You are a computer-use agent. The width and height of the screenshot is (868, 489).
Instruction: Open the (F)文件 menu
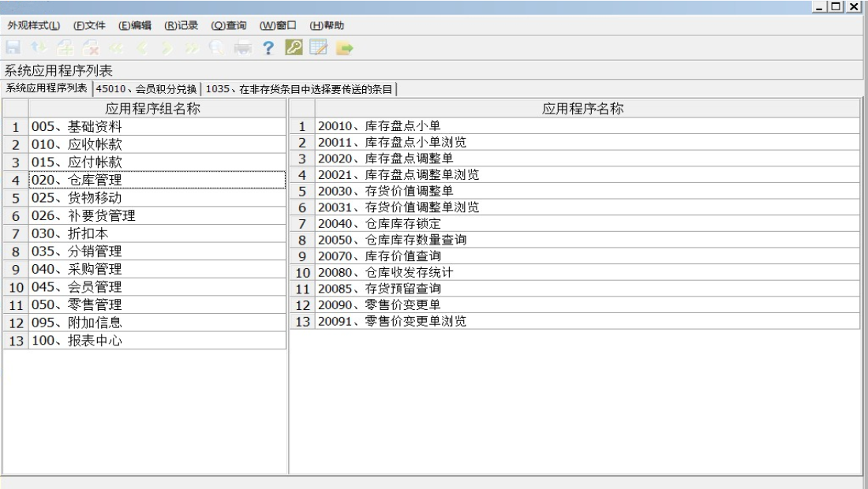(89, 25)
